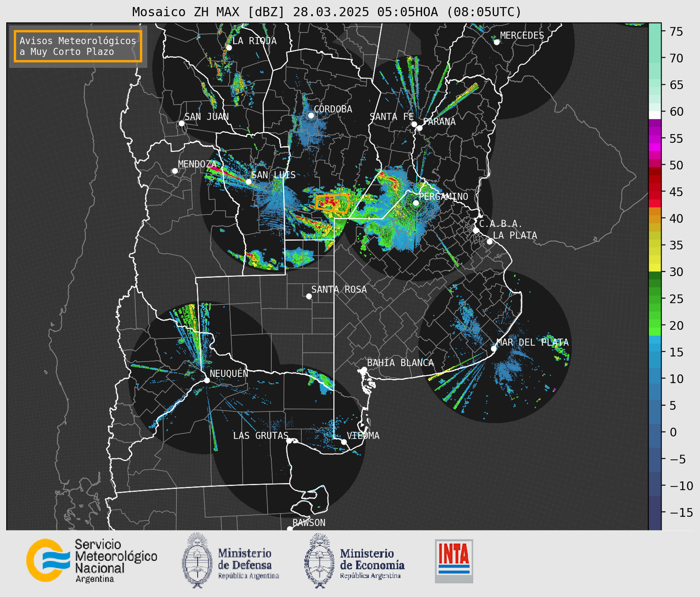Viewport: 700px width, 597px height.
Task: Click the SANTA FE city marker dot
Action: coord(414,124)
